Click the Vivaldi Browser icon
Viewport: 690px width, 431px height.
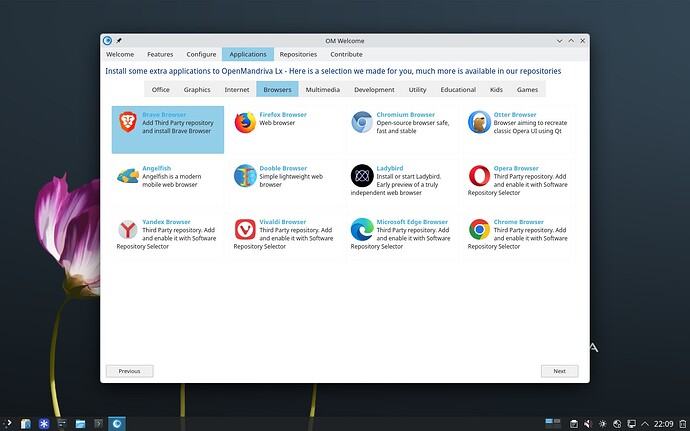point(245,229)
